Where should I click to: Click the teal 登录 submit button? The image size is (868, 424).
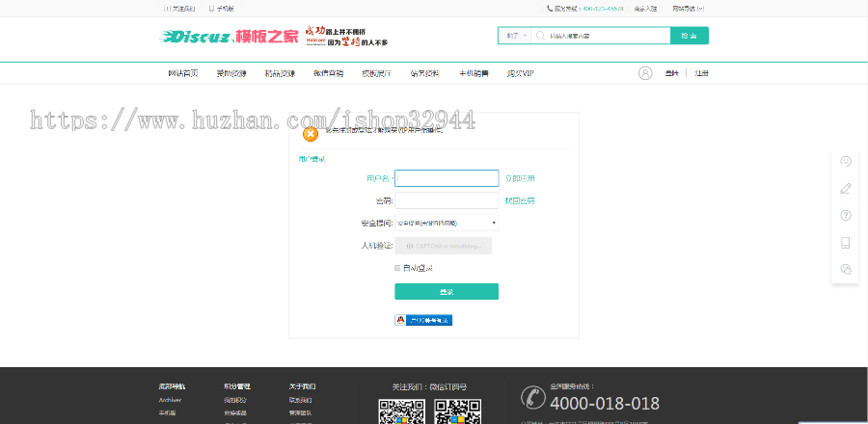[x=447, y=291]
